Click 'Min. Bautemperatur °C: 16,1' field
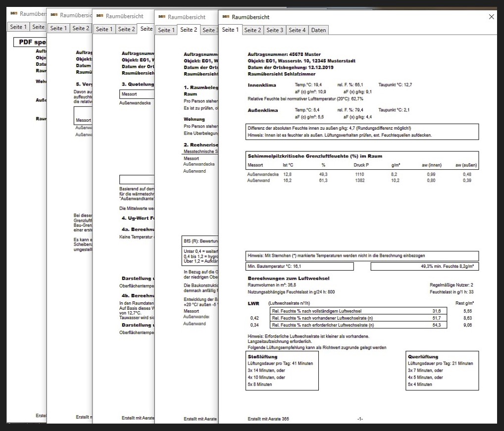Screen dimensions: 504x431 pos(300,266)
